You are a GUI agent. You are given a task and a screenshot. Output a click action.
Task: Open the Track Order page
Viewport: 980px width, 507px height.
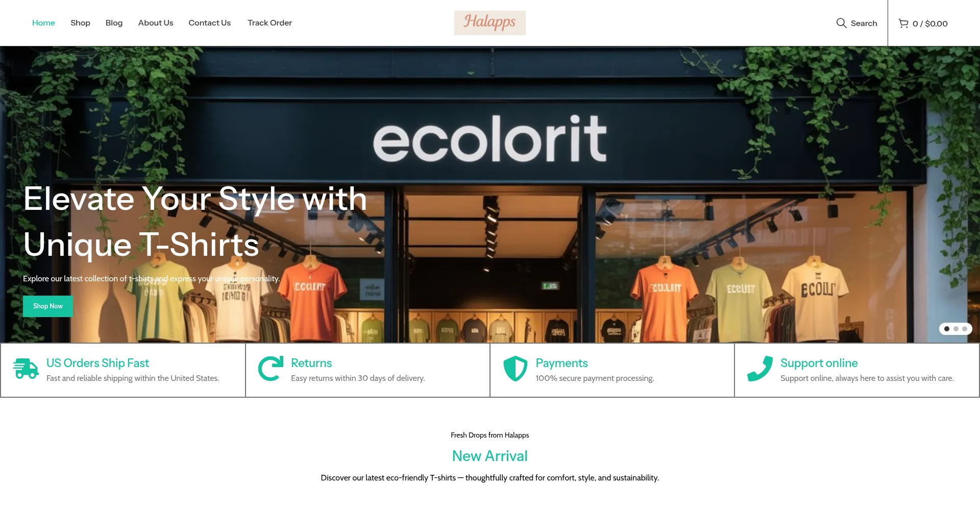coord(269,23)
